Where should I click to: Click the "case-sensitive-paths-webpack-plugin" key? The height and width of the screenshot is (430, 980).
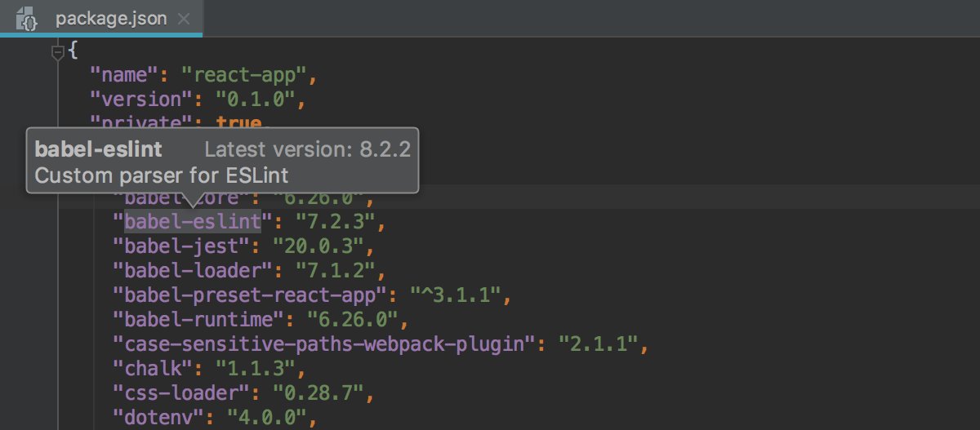323,344
